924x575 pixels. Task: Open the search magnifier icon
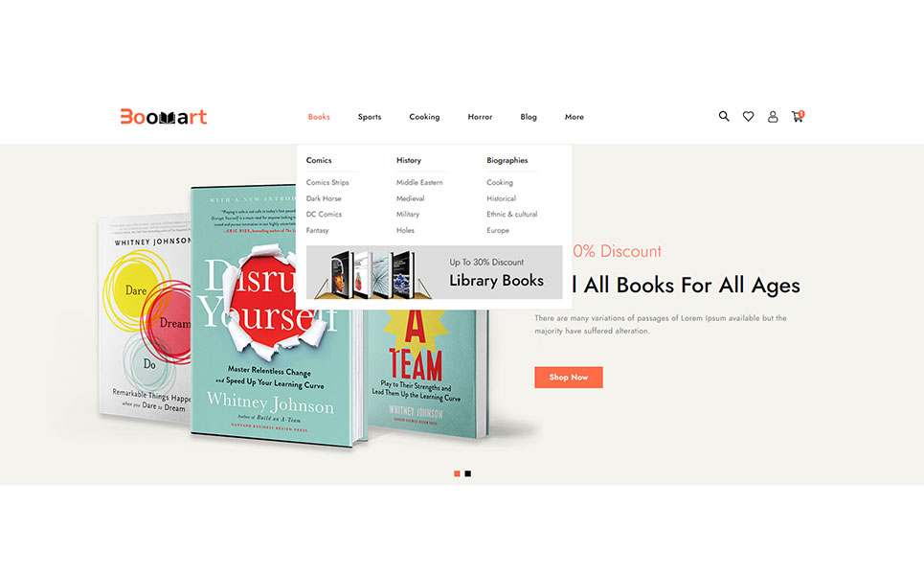(x=724, y=116)
